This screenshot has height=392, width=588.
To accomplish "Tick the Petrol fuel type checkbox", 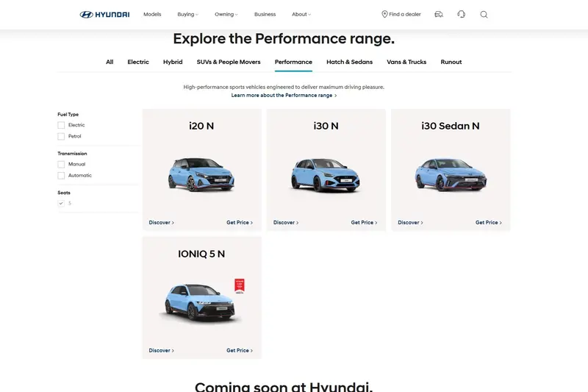I will point(61,136).
